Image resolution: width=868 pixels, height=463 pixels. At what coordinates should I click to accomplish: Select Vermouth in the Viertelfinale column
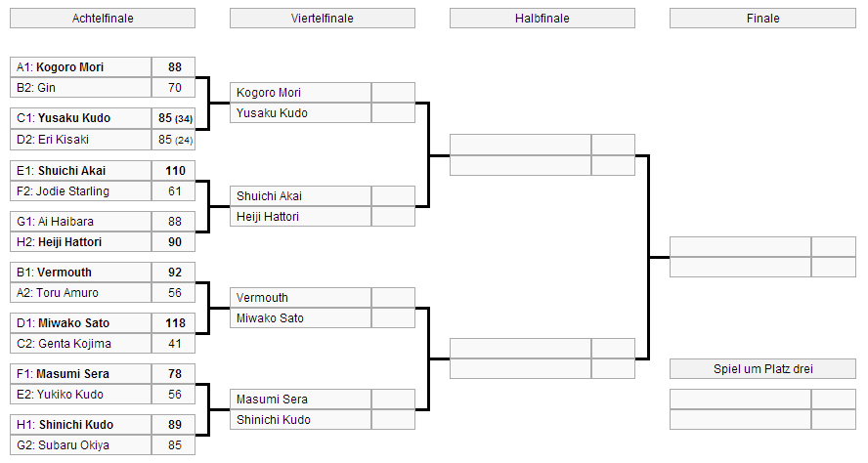[x=301, y=298]
